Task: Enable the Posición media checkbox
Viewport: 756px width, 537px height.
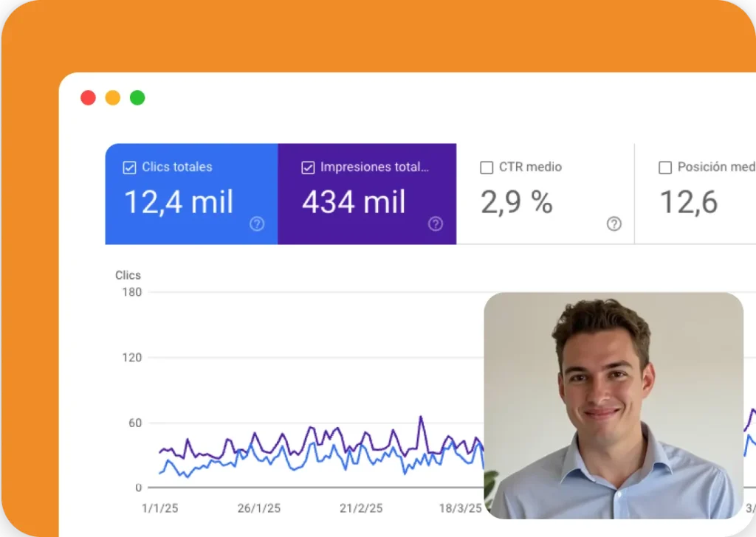Action: coord(665,167)
